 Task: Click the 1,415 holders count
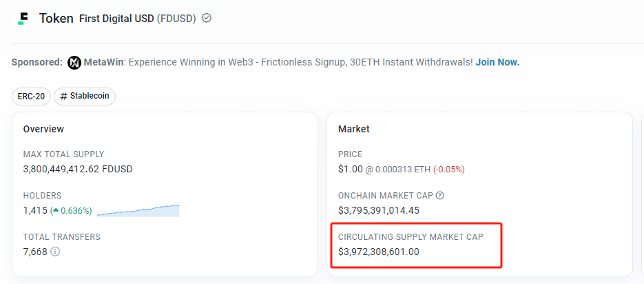pos(35,210)
